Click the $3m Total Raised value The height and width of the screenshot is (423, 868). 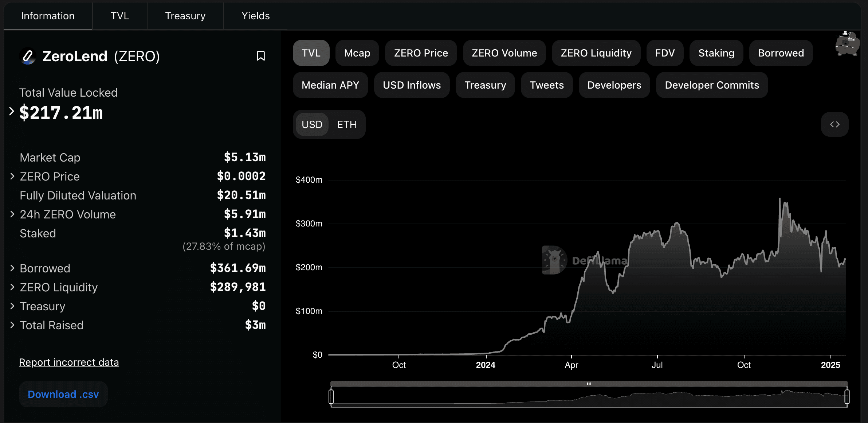255,325
